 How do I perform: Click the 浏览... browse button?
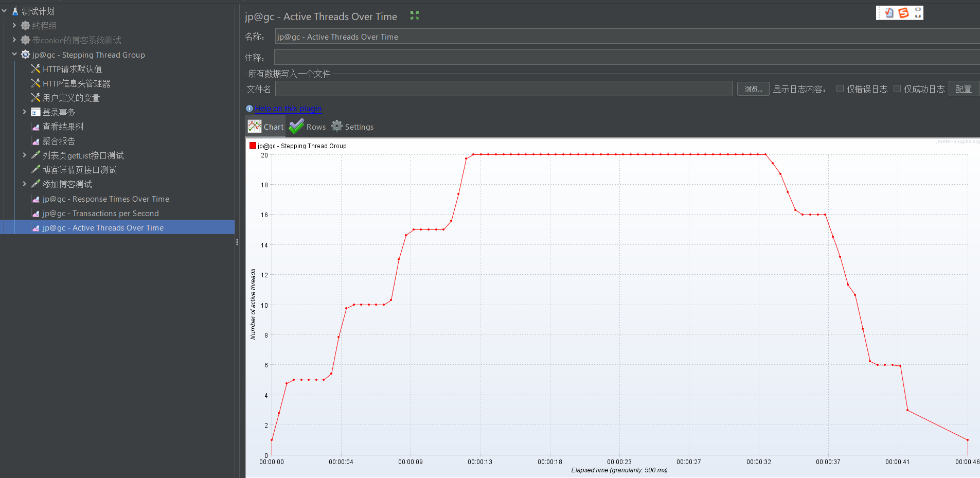[753, 89]
